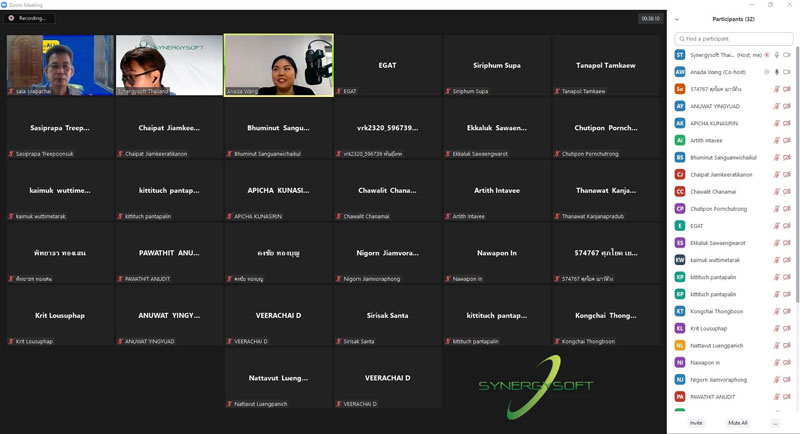Click the red recording dot in top-left
The height and width of the screenshot is (434, 800).
(12, 18)
